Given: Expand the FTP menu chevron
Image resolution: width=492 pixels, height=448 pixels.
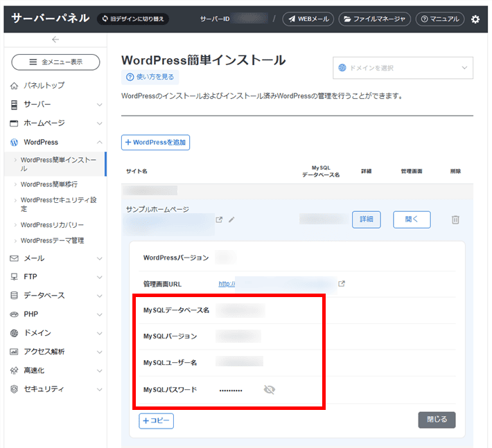Looking at the screenshot, I should (x=100, y=277).
